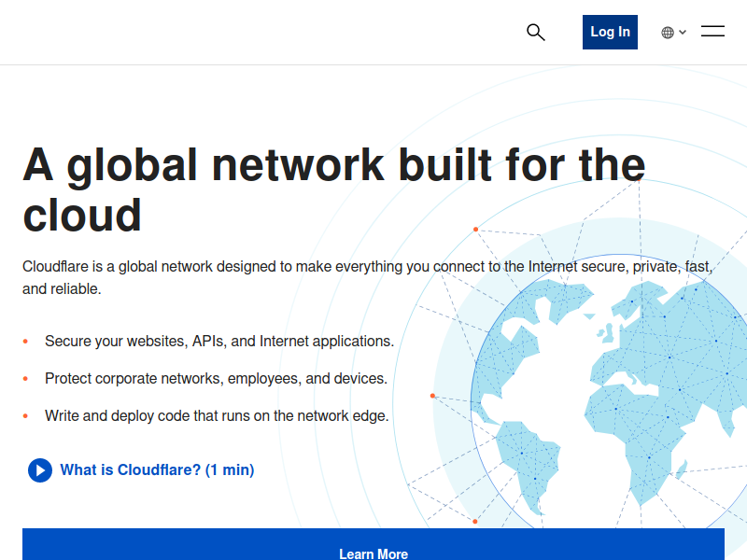This screenshot has height=560, width=747.
Task: Expand the globe language selector
Action: [673, 33]
